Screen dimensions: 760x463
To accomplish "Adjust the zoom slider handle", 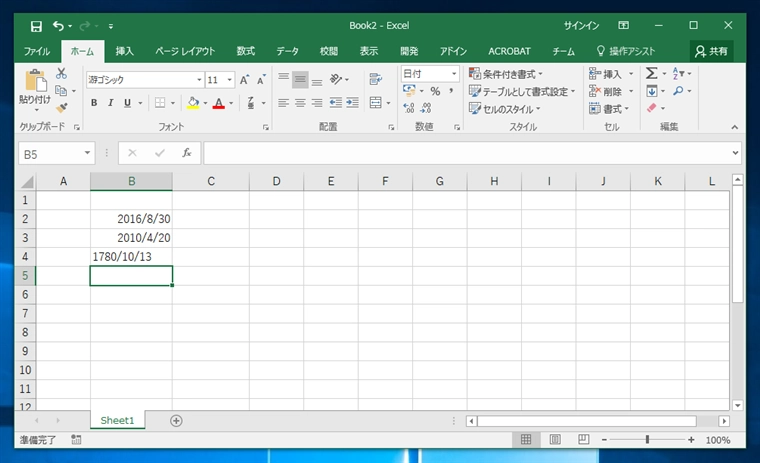I will click(x=647, y=440).
